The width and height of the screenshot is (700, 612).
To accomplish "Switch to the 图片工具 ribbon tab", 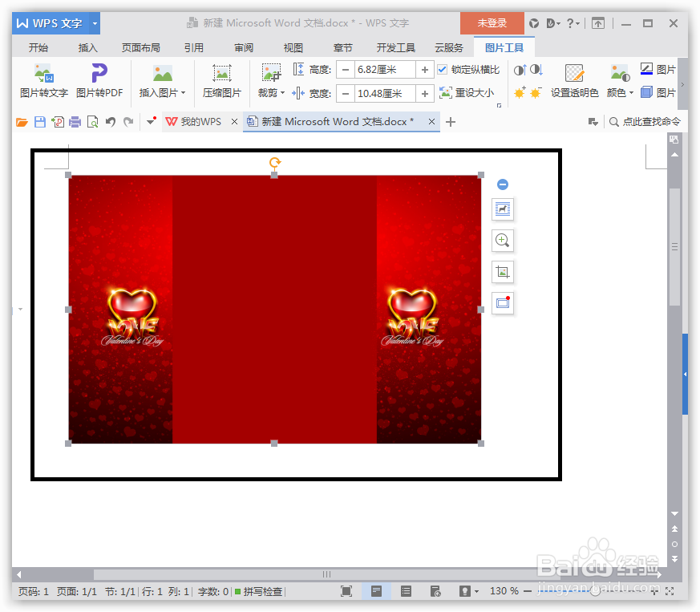I will [505, 47].
